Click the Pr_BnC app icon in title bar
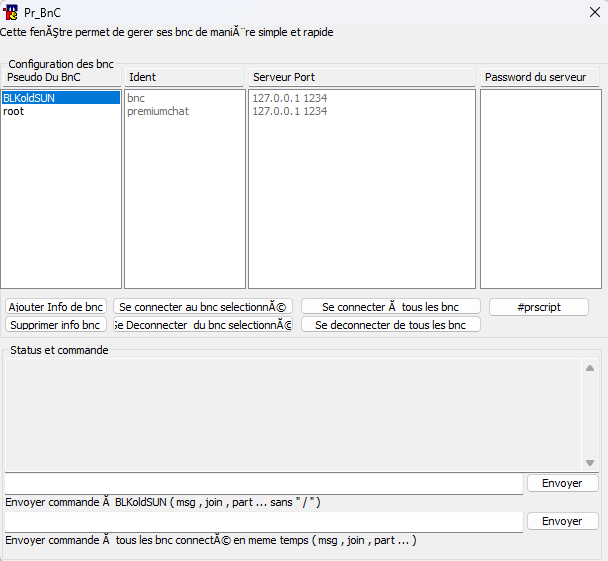Image resolution: width=608 pixels, height=561 pixels. (10, 12)
